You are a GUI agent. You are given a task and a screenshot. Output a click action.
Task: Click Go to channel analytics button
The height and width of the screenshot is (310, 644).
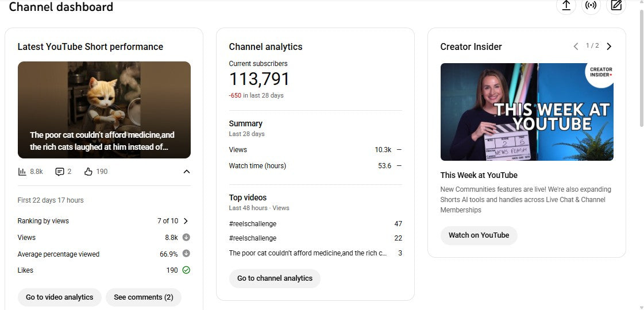[275, 278]
